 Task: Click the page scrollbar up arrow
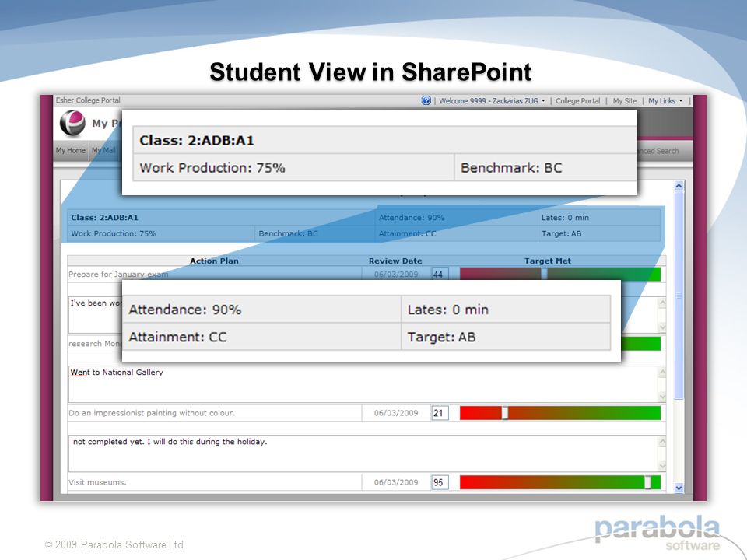(x=679, y=186)
